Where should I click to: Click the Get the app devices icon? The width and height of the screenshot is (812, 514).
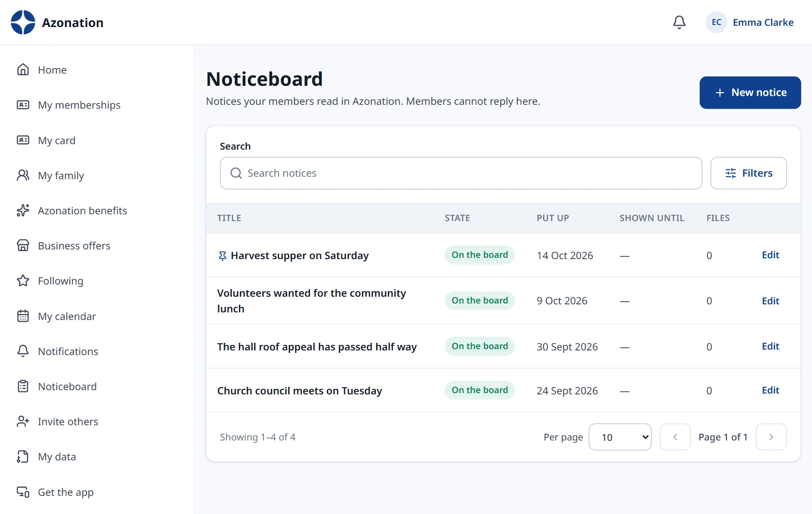coord(23,492)
